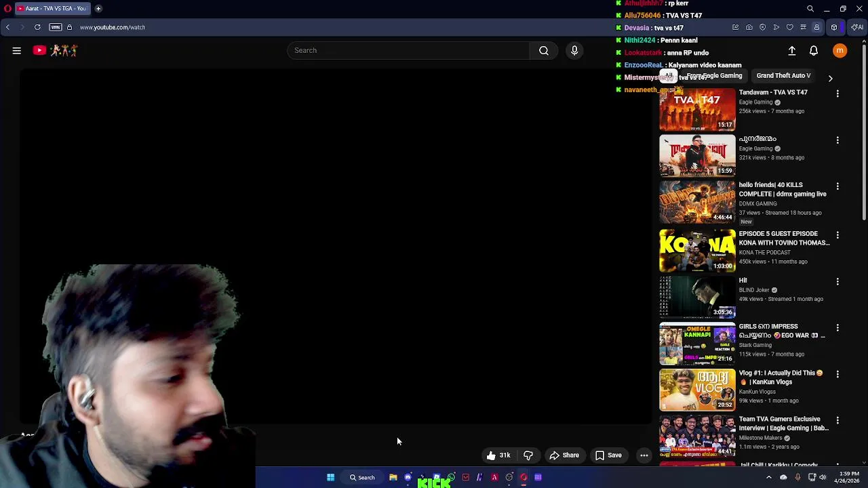
Task: Open volume control in system tray
Action: click(x=823, y=477)
